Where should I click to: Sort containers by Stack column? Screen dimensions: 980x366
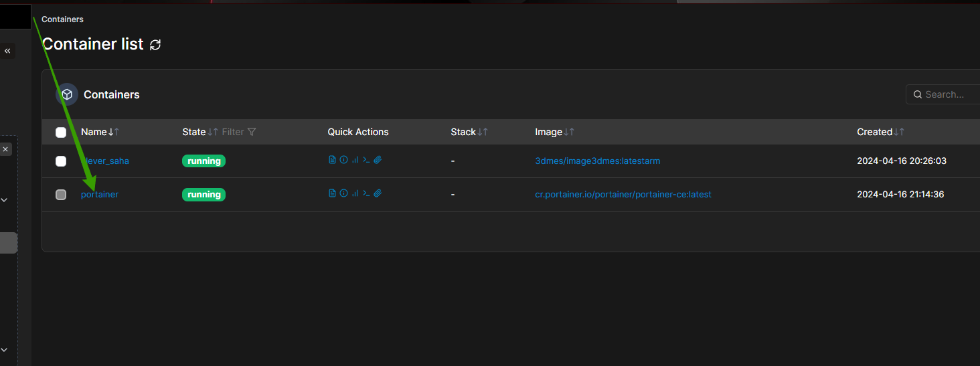coord(469,132)
